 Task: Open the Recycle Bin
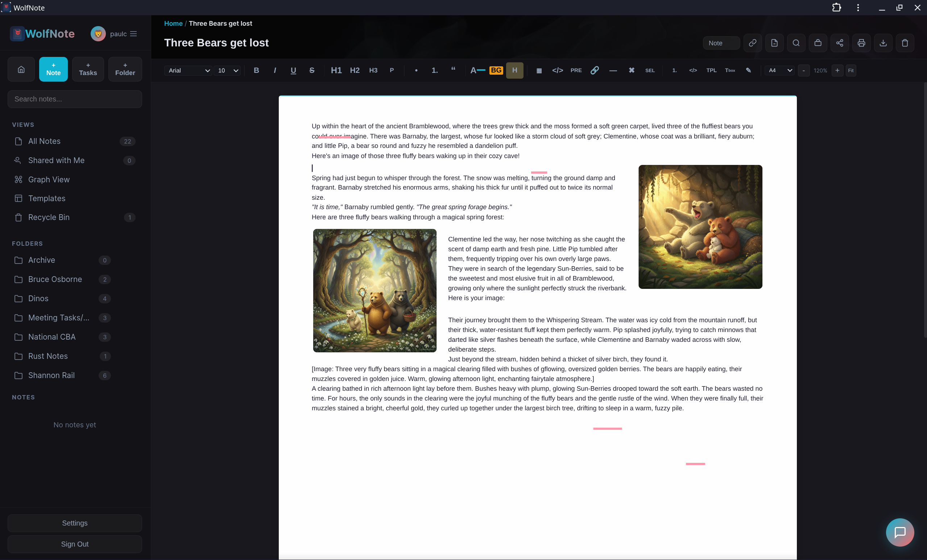point(74,217)
